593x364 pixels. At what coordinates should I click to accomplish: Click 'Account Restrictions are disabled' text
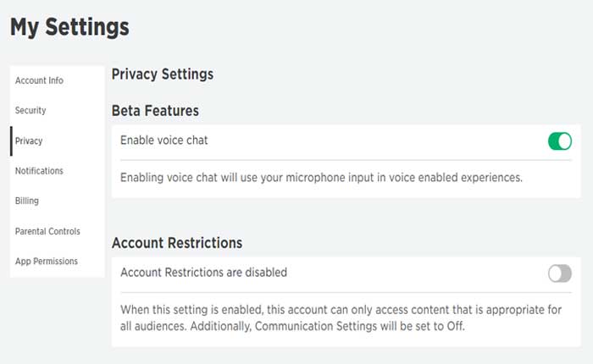coord(203,273)
